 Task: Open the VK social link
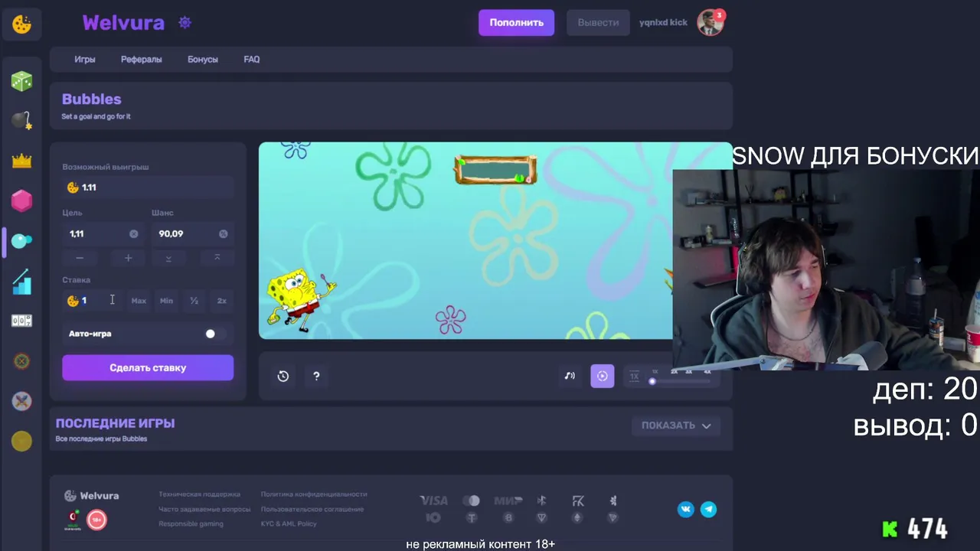686,509
